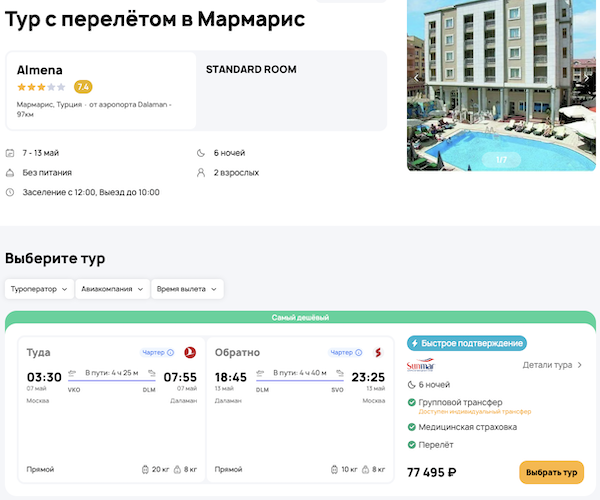Click the Sunmar tour operator logo
The height and width of the screenshot is (500, 600).
420,366
